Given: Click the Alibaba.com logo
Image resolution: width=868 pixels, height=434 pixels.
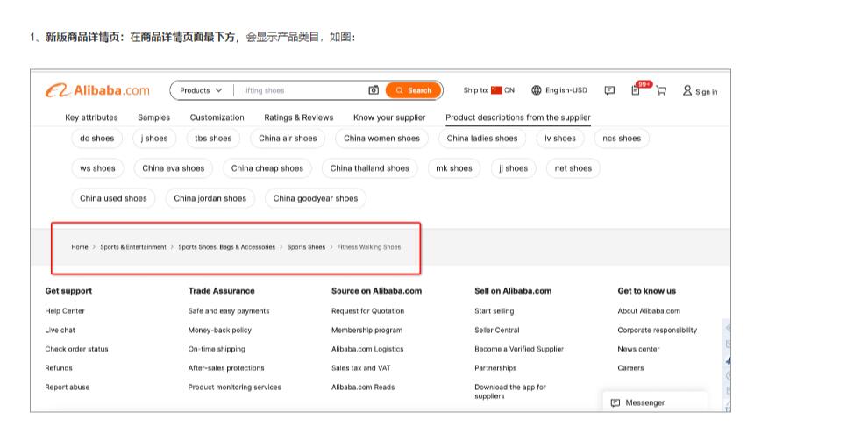Looking at the screenshot, I should (x=97, y=90).
